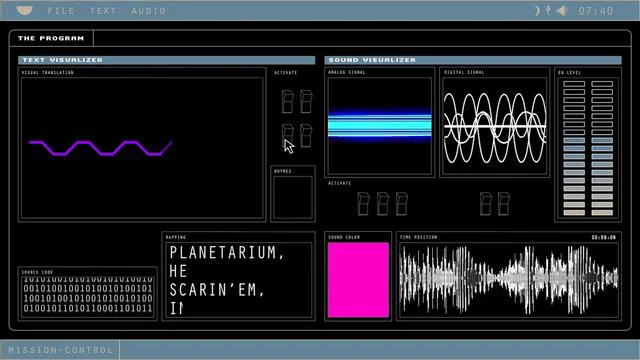Screen dimensions: 640x360
Task: Open the TEXT menu
Action: click(x=103, y=11)
